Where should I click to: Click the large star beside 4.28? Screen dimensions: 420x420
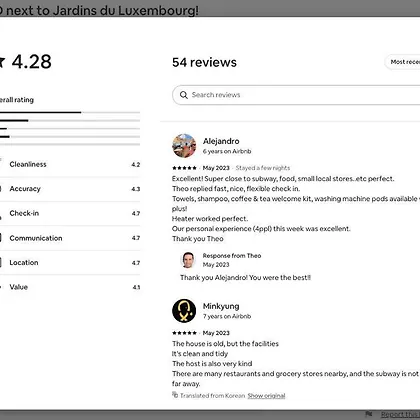pos(2,62)
